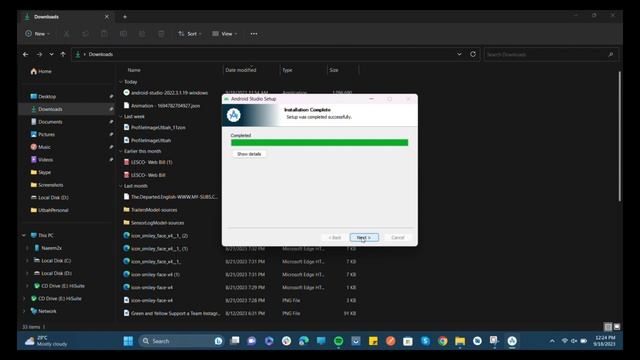Go up one folder level arrow
Image resolution: width=640 pixels, height=360 pixels.
pyautogui.click(x=63, y=54)
